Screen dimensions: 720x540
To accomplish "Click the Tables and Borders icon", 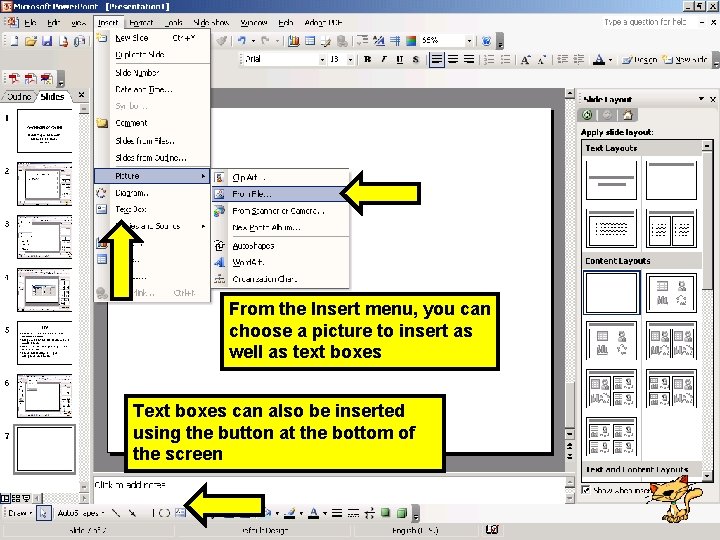I will 326,41.
